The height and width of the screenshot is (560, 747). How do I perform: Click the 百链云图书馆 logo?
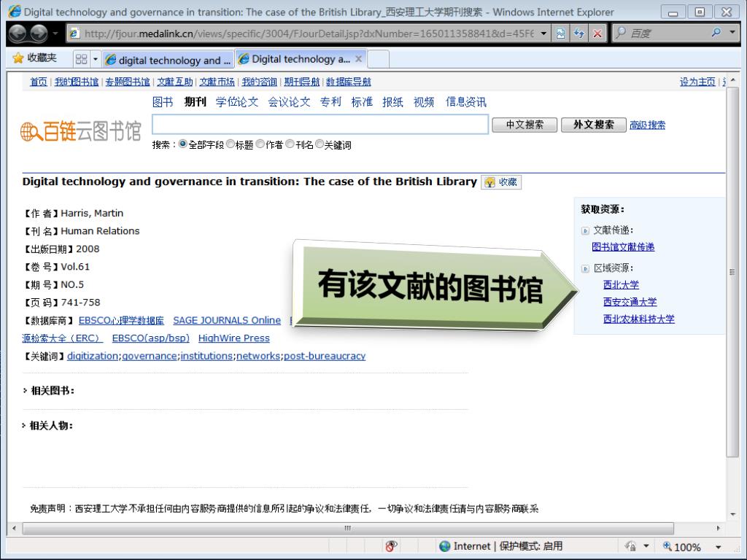[80, 131]
